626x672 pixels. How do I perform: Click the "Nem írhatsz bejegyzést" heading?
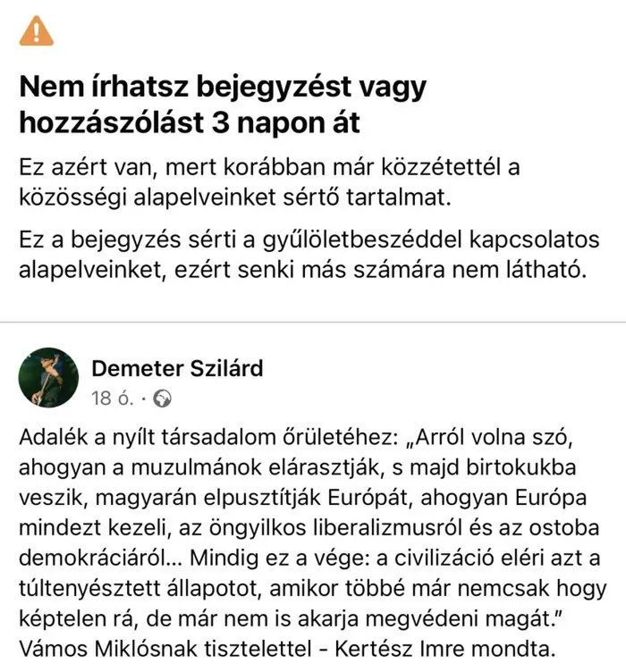223,87
